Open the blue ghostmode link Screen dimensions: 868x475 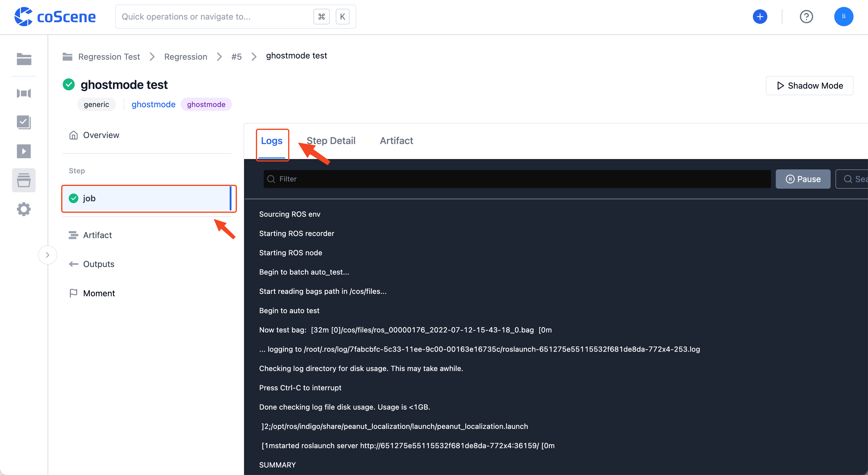153,104
